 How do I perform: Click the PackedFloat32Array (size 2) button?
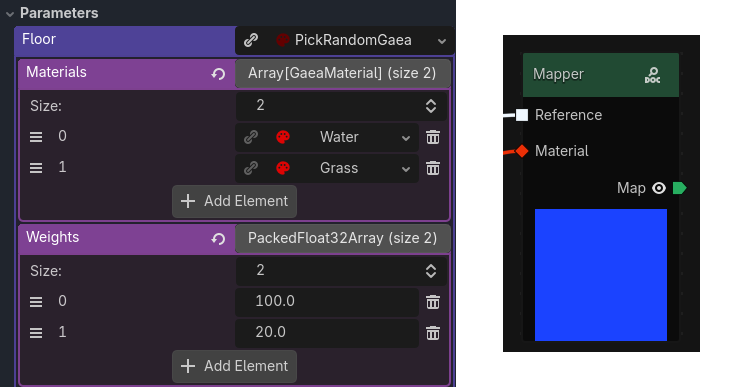point(342,238)
